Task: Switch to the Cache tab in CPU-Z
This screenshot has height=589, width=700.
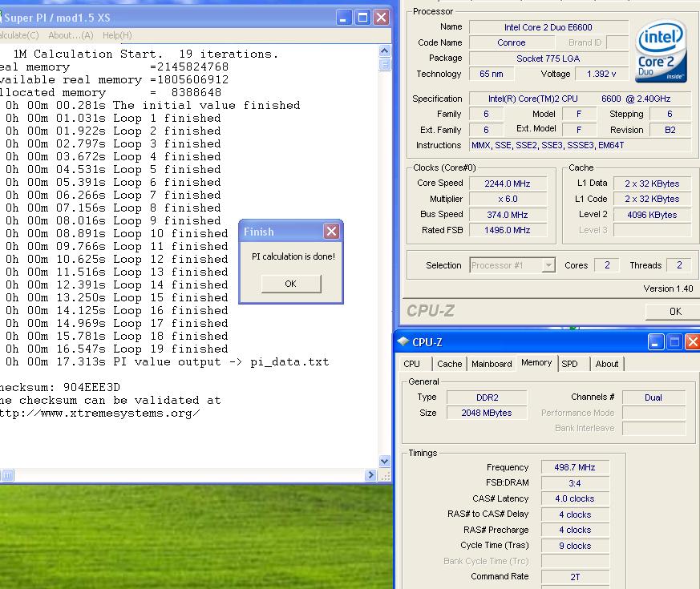Action: click(450, 364)
